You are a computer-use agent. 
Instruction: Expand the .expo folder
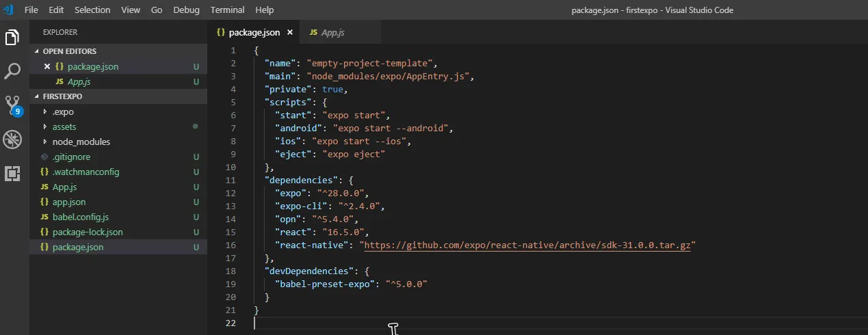click(x=63, y=111)
